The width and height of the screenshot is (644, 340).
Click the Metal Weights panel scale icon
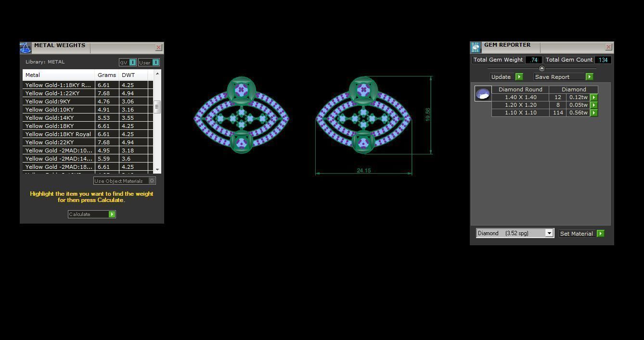26,48
